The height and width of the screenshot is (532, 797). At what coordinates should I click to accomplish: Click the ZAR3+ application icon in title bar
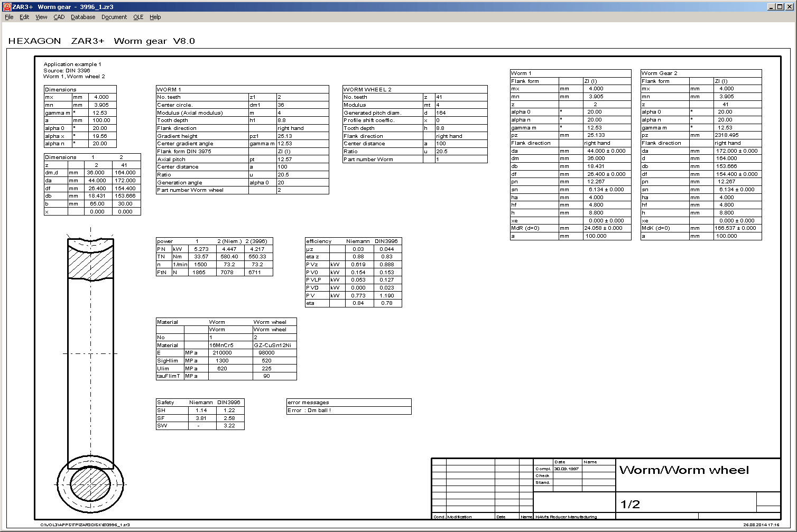(7, 7)
